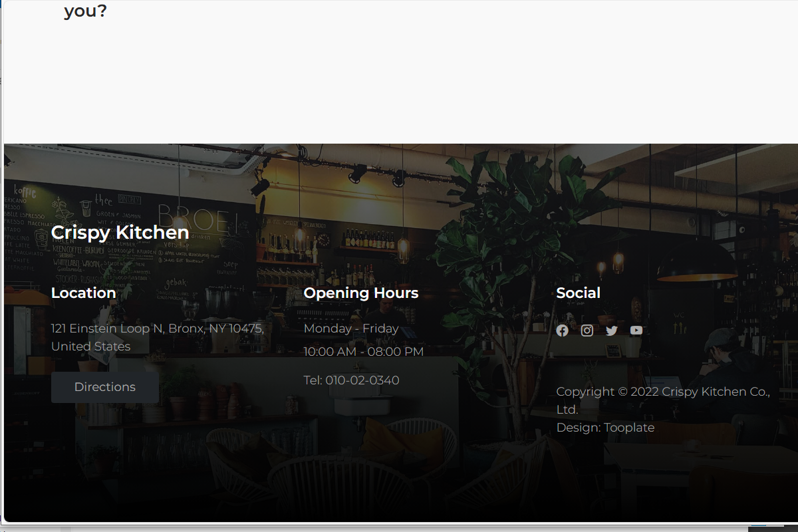The height and width of the screenshot is (532, 798).
Task: Click the Design: label in the footer
Action: (x=579, y=428)
